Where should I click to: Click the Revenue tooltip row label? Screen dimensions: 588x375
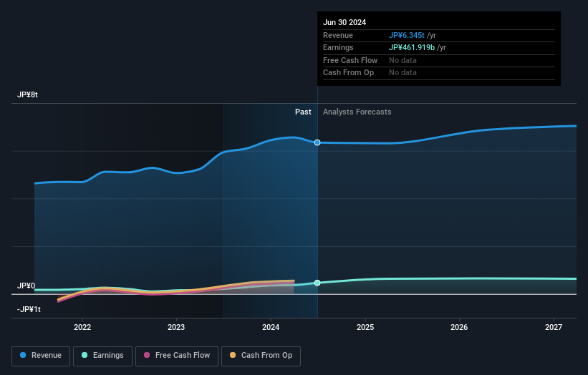tap(338, 35)
